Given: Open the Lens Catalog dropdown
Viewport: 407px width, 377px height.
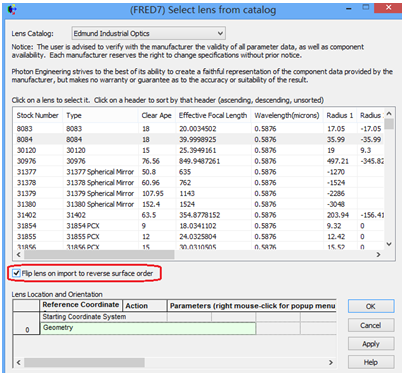Looking at the screenshot, I should tap(148, 33).
